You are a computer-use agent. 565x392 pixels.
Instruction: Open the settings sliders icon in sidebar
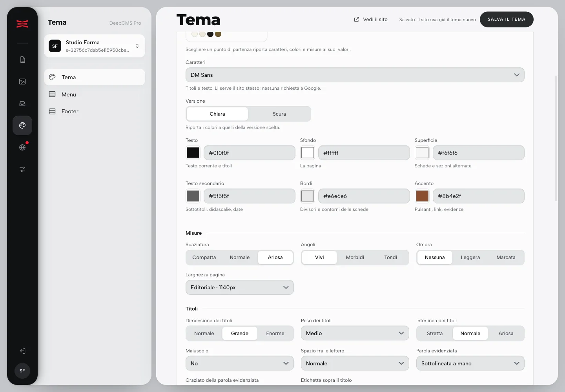click(x=22, y=169)
